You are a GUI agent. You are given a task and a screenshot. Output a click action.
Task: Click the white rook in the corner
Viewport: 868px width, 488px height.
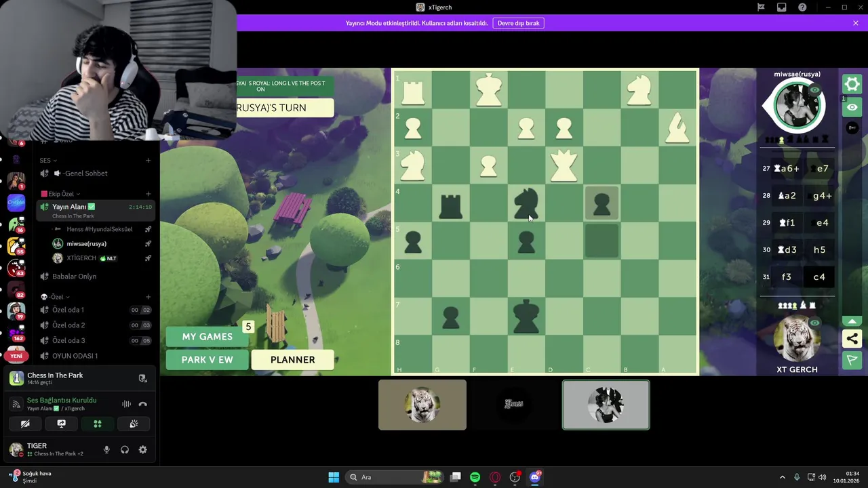click(412, 91)
